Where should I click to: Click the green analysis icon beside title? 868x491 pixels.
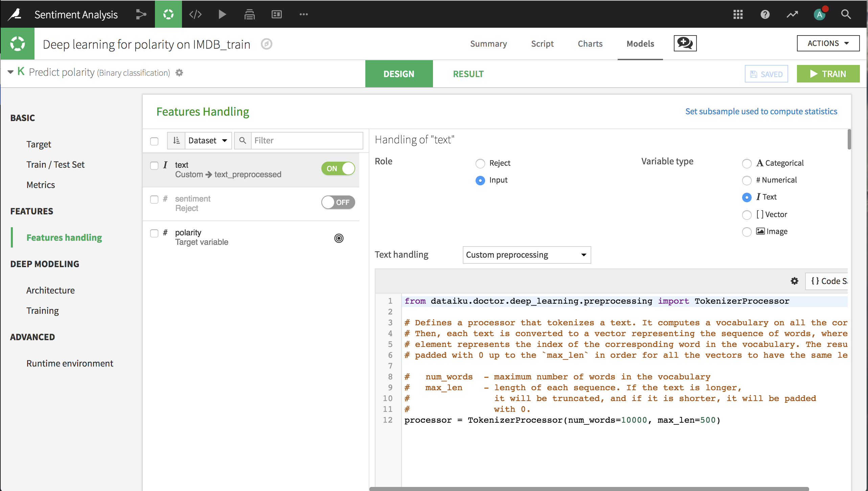(x=17, y=44)
